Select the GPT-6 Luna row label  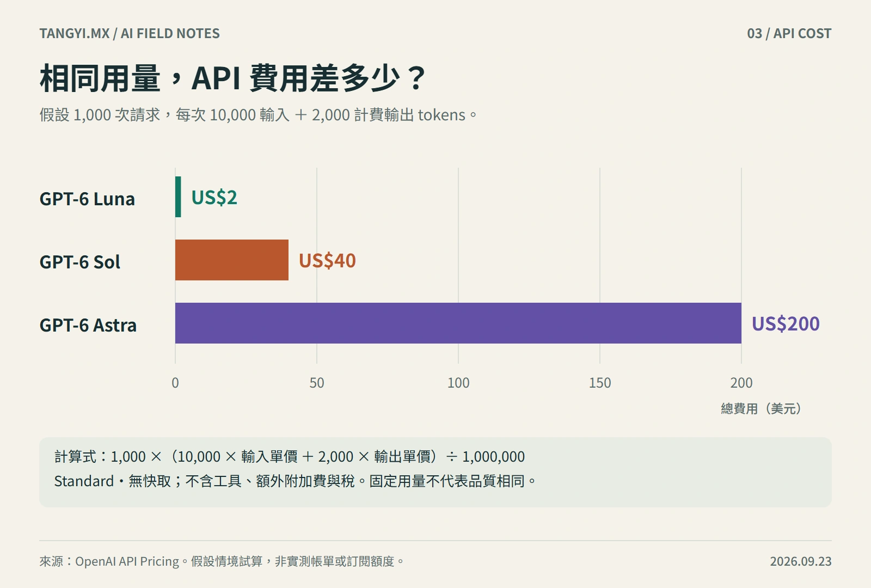[87, 199]
